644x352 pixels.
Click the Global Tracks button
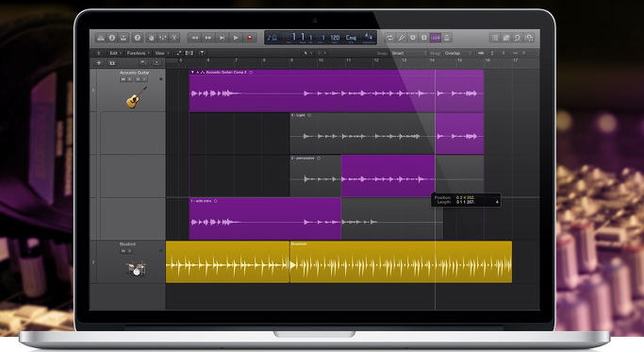click(x=143, y=63)
